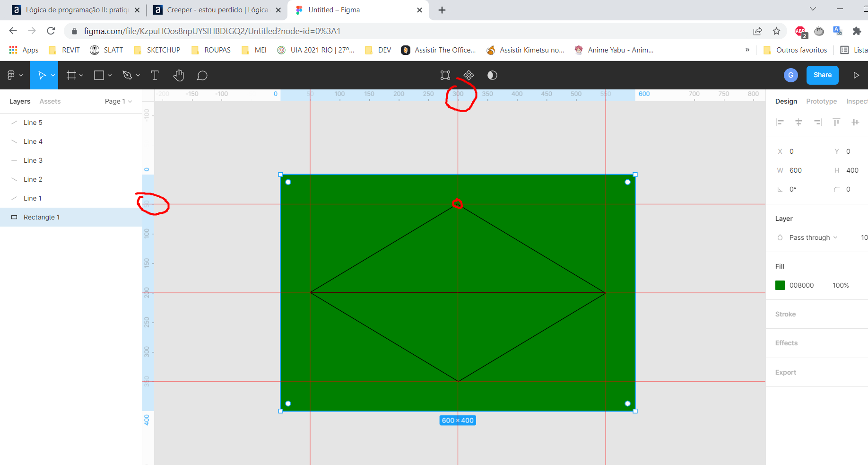
Task: Click the Create component icon
Action: [469, 75]
